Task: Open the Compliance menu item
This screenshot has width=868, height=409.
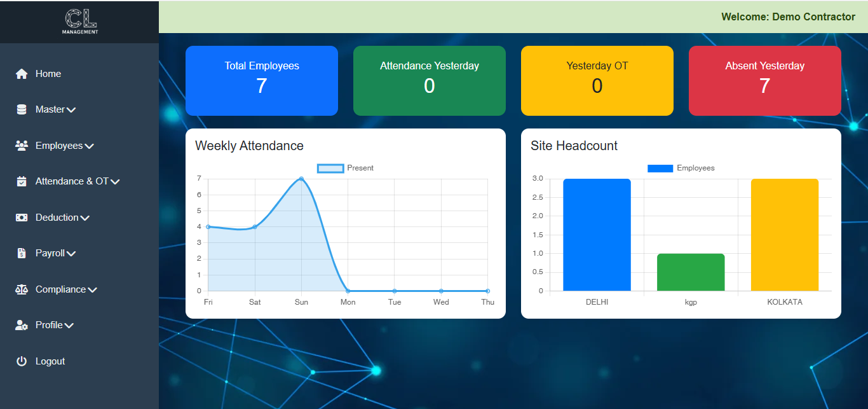Action: coord(60,289)
